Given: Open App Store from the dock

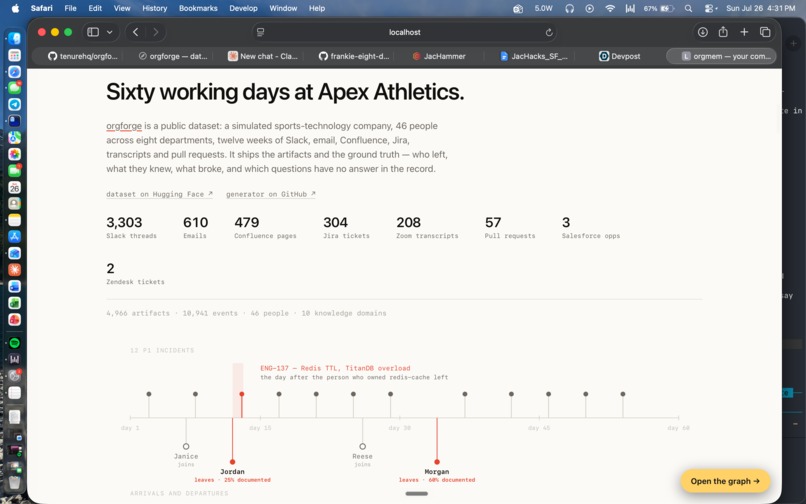Looking at the screenshot, I should coord(14,237).
